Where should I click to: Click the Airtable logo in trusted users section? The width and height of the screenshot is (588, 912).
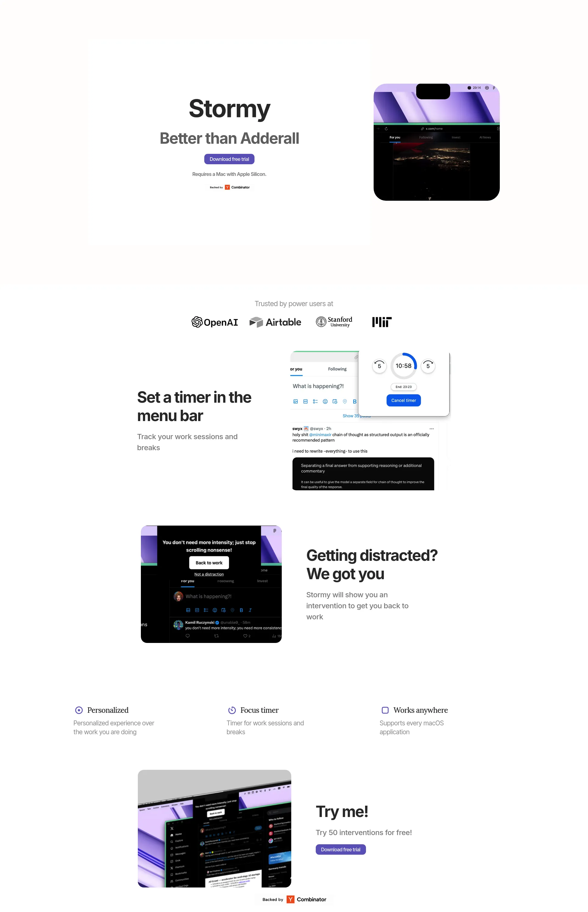275,322
